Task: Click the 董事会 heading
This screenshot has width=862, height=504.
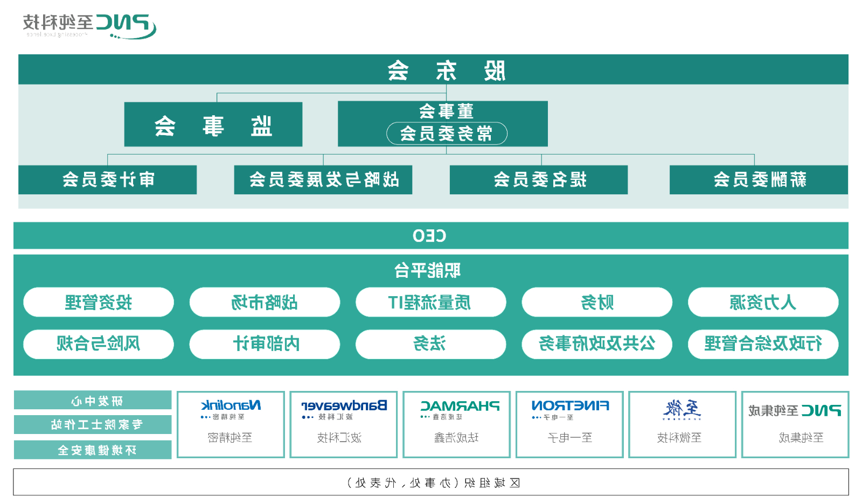Action: click(447, 111)
